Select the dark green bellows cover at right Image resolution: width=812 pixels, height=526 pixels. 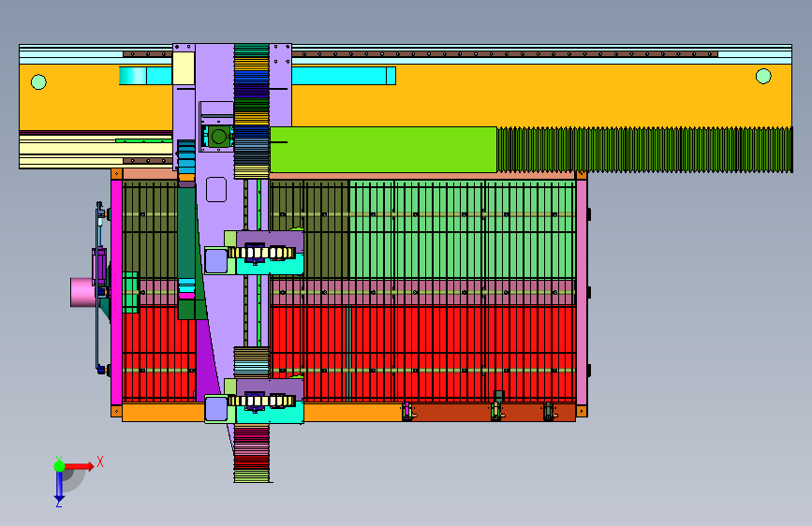click(x=644, y=150)
